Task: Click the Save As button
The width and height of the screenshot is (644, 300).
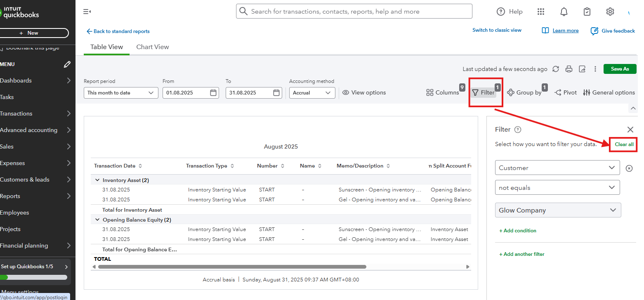Action: pyautogui.click(x=620, y=69)
